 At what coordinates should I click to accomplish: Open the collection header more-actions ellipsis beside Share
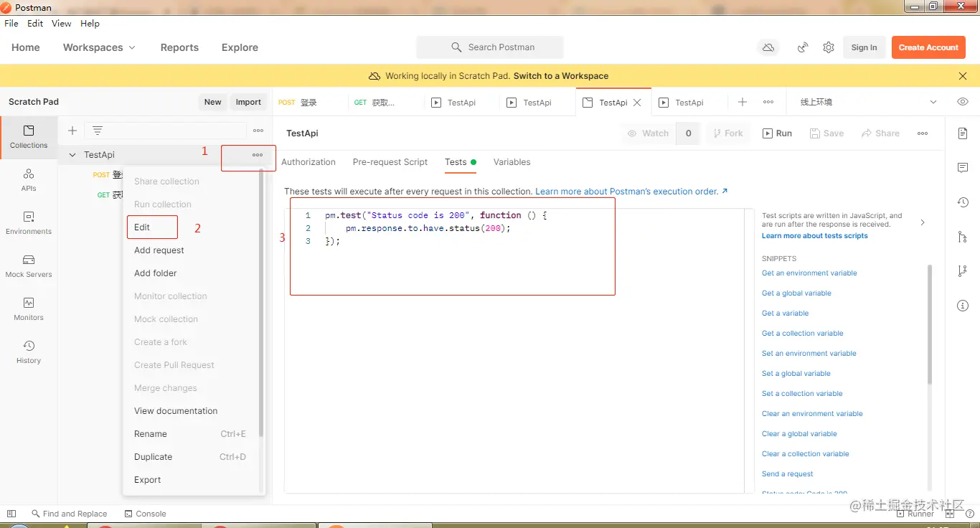[923, 133]
